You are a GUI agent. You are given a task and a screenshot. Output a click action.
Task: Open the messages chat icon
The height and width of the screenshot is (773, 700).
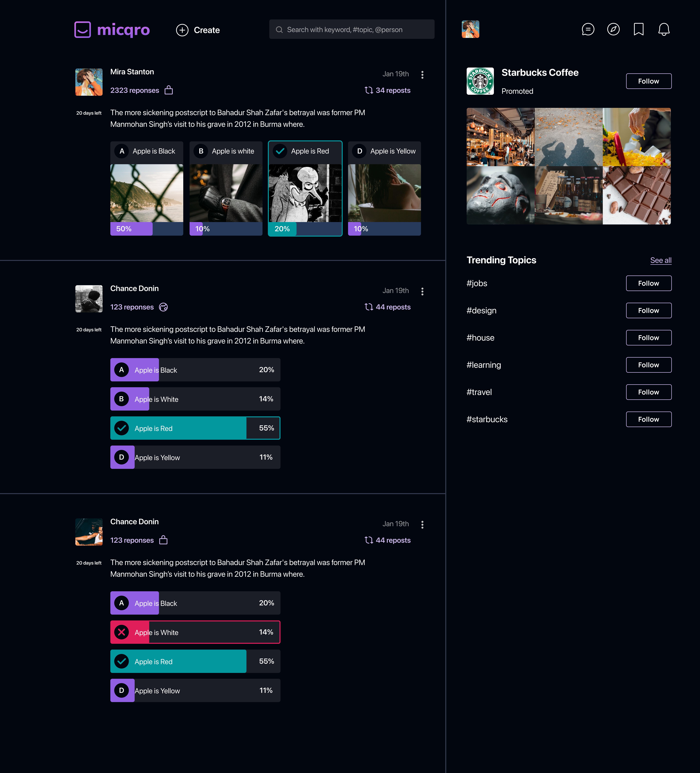click(x=588, y=29)
